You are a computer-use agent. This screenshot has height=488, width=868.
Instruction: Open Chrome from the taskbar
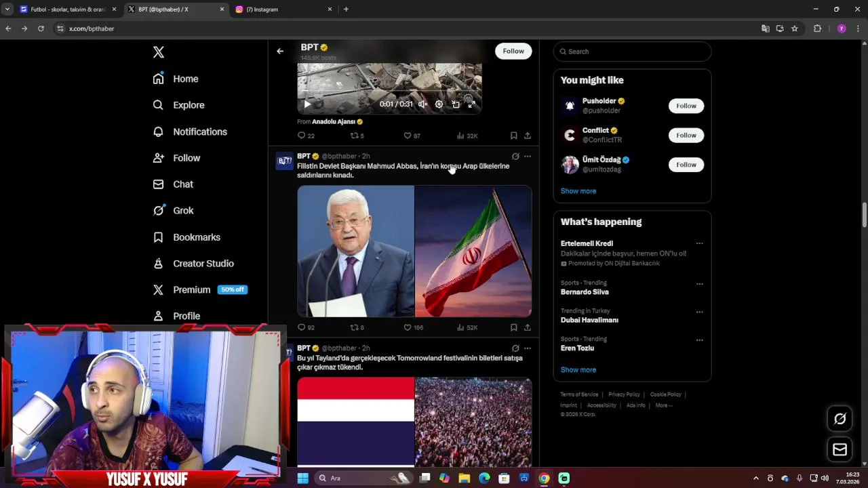[544, 478]
